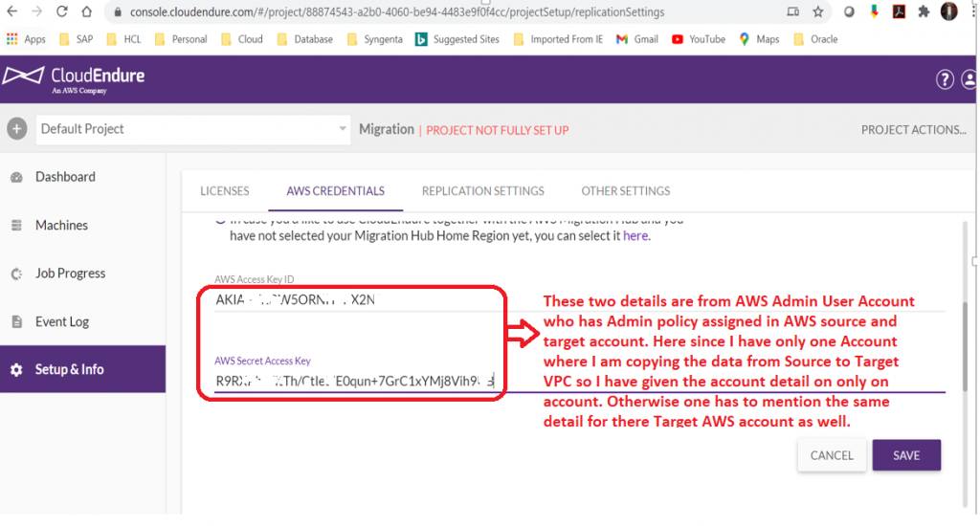Open the Personal bookmarks folder
The width and height of the screenshot is (980, 526).
181,39
